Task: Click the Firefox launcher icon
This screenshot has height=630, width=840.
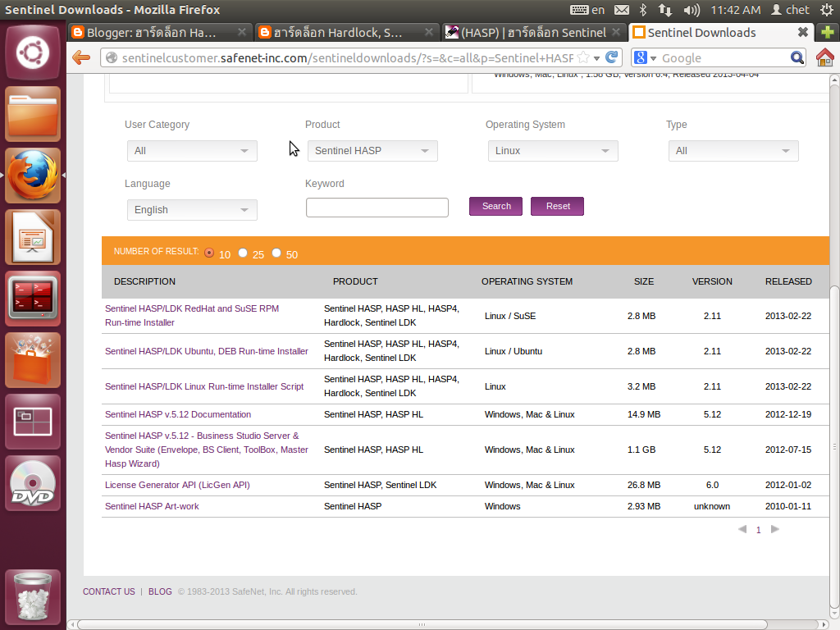Action: click(x=33, y=176)
